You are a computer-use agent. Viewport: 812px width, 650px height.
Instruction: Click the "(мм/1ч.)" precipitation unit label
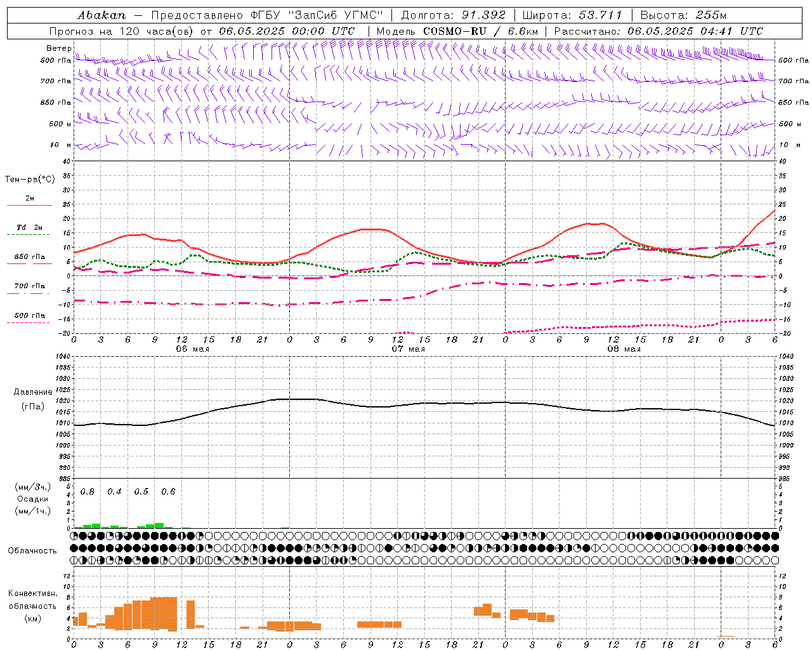click(32, 511)
